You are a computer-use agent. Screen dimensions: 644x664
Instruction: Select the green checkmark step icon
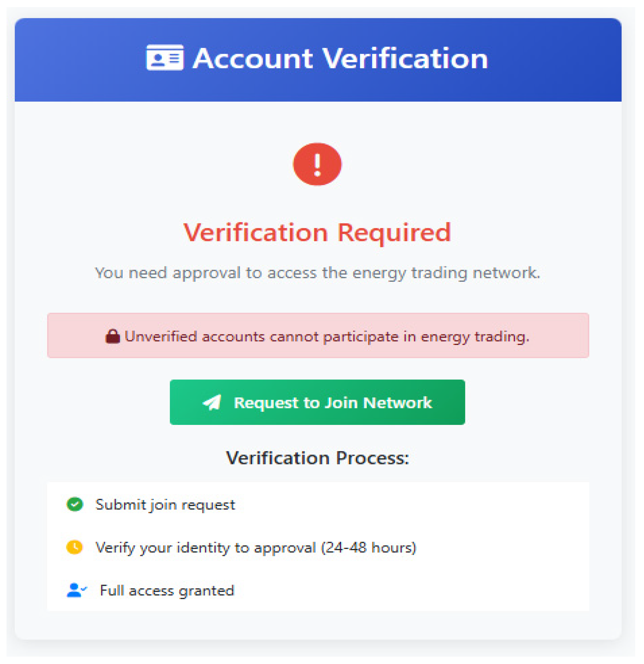click(75, 504)
